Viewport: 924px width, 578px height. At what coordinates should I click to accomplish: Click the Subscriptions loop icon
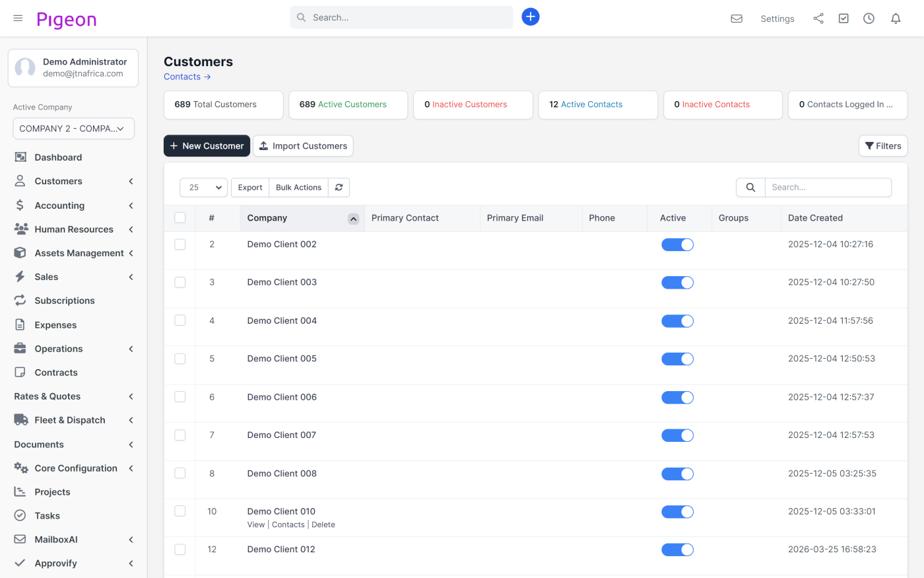pos(20,301)
